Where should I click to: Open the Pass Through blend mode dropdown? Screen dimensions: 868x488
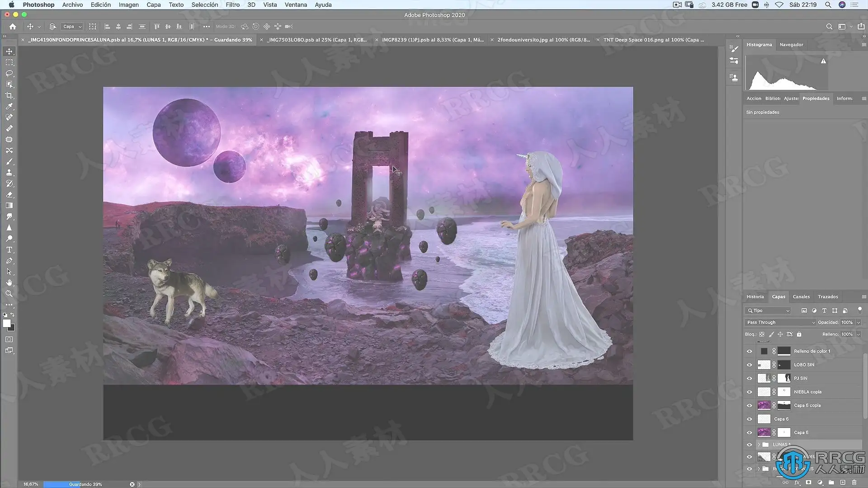(x=780, y=322)
